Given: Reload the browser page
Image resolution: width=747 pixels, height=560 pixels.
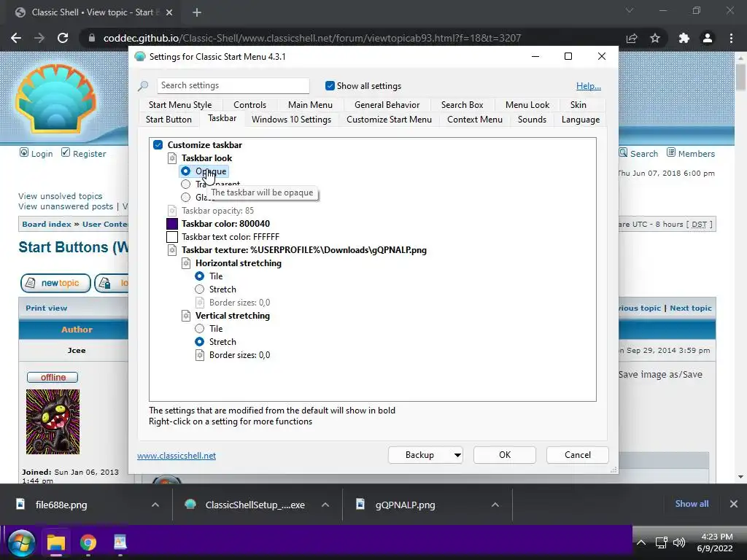Looking at the screenshot, I should click(x=63, y=38).
